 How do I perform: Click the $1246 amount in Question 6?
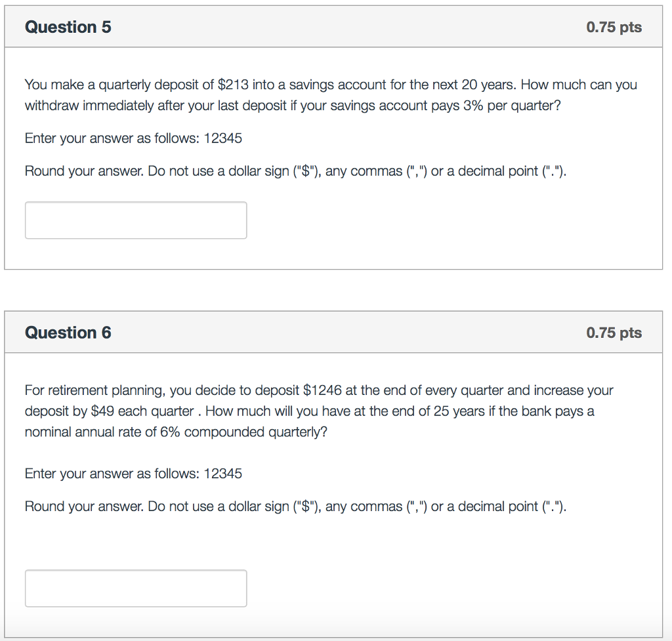[x=322, y=390]
